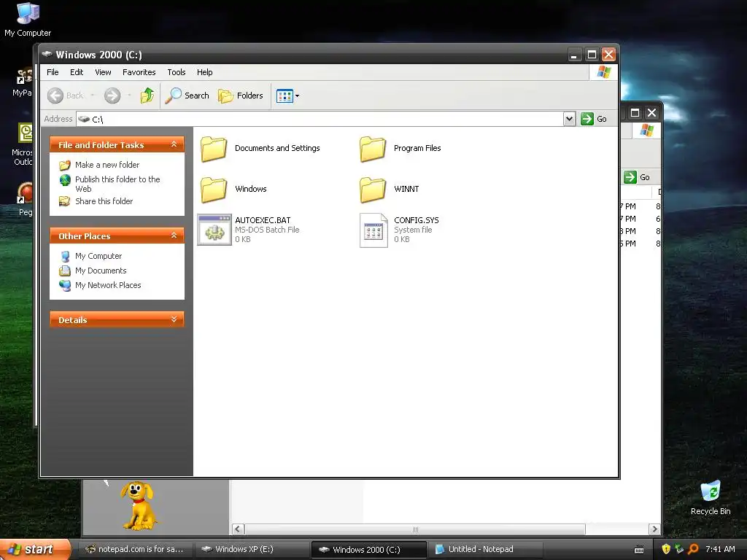This screenshot has width=747, height=560.
Task: Click Go in the background window
Action: 637,177
